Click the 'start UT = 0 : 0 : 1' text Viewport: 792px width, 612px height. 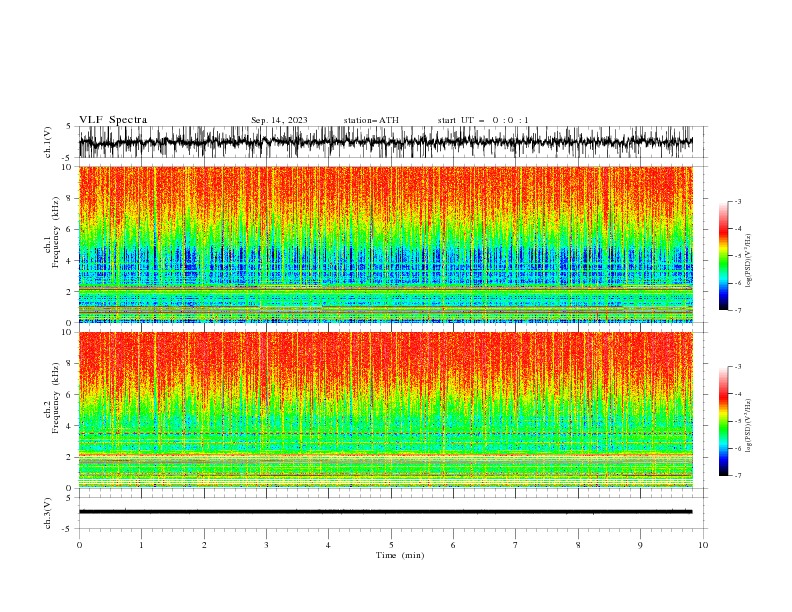[483, 120]
